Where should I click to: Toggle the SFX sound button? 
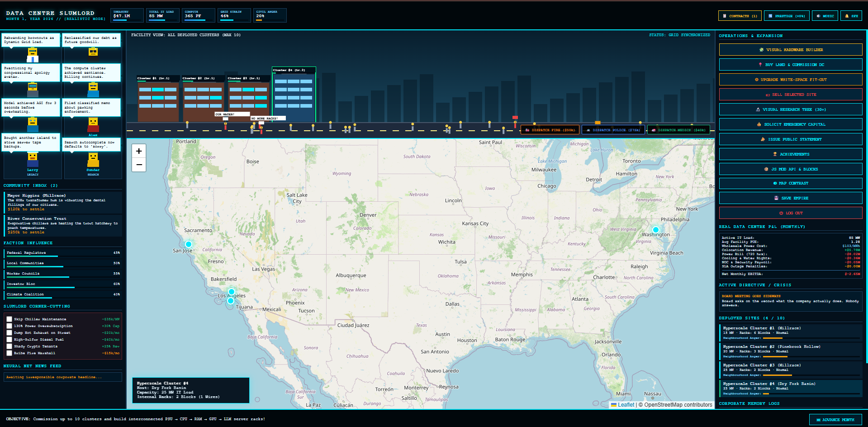851,16
